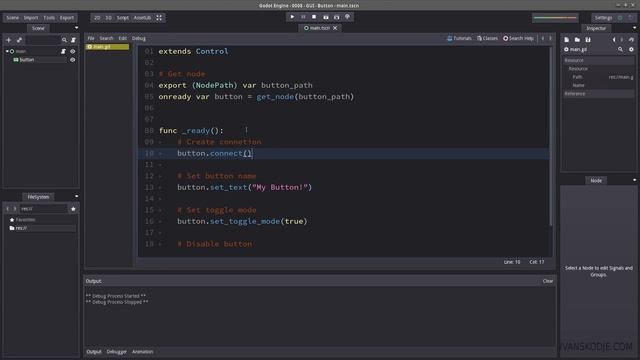Open script editor Search menu

[106, 38]
